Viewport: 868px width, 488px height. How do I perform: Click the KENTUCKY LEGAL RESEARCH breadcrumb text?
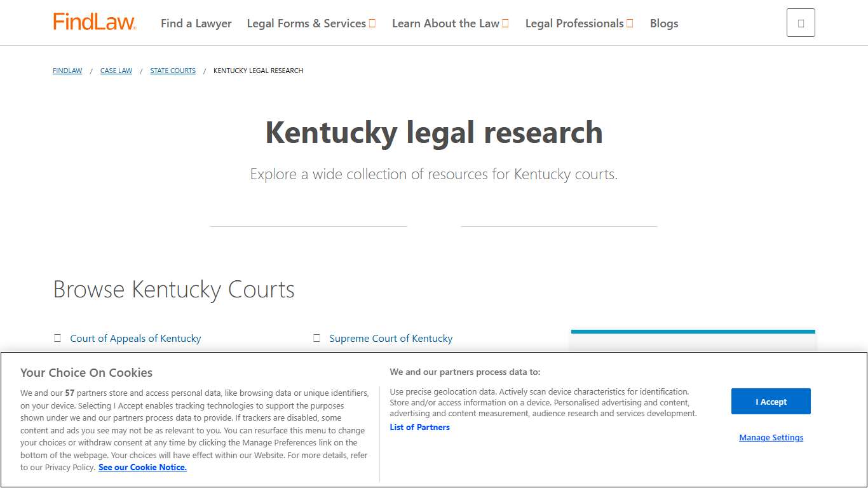pos(258,71)
